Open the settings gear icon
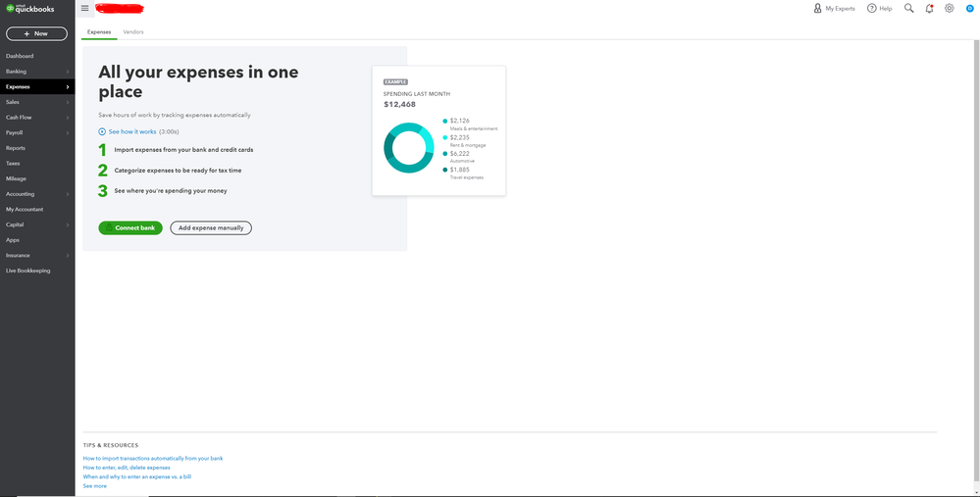The height and width of the screenshot is (497, 980). pos(949,8)
